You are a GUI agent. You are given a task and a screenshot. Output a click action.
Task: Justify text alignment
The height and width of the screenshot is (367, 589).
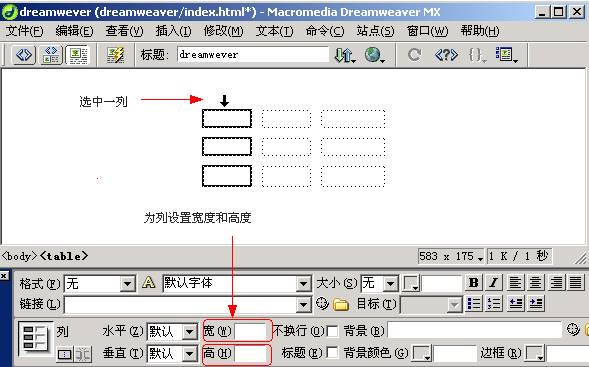[x=575, y=282]
